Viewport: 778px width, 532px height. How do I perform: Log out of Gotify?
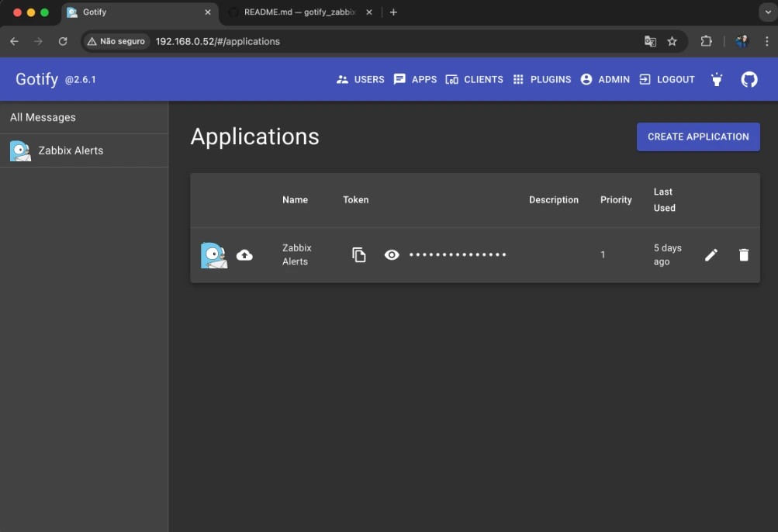[x=667, y=79]
